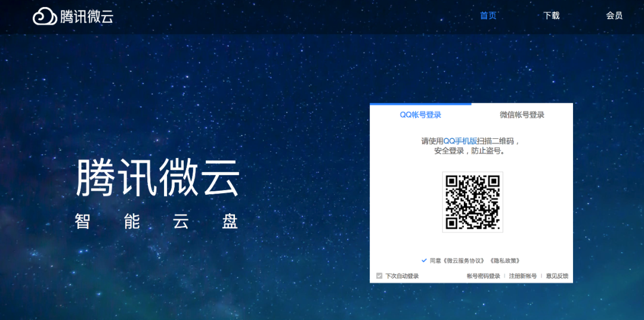Open the 首页 nav item
Image resolution: width=644 pixels, height=320 pixels.
488,16
